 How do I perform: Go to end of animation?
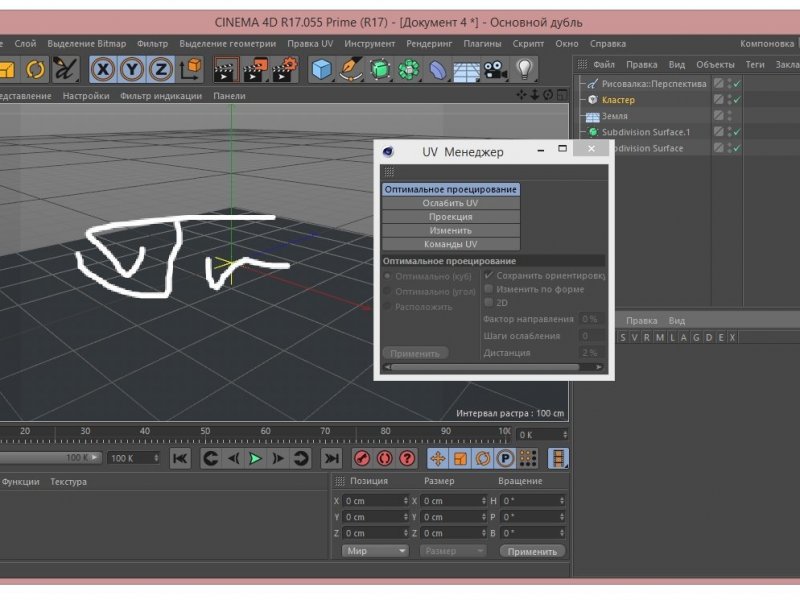click(x=332, y=458)
